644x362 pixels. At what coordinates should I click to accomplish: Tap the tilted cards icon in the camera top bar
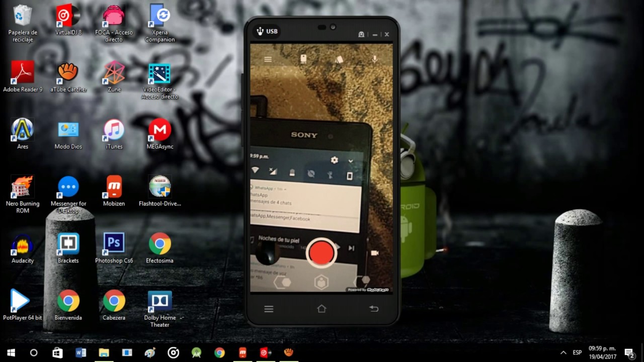[x=339, y=59]
